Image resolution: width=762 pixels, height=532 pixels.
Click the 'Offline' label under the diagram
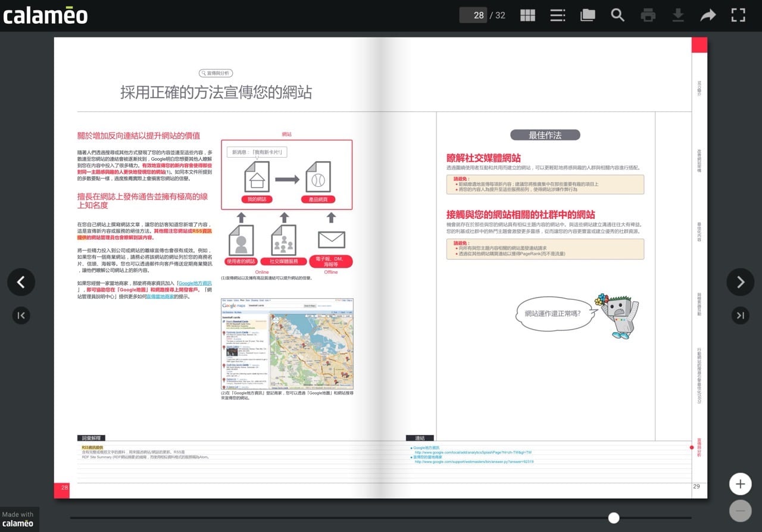click(331, 272)
